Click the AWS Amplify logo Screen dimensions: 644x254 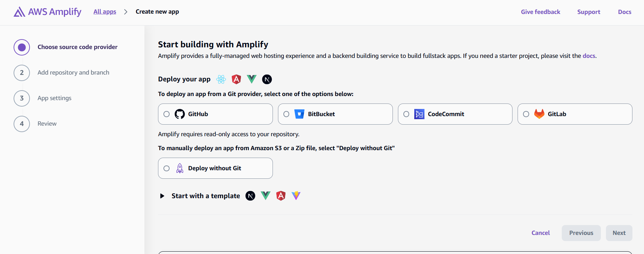tap(47, 12)
